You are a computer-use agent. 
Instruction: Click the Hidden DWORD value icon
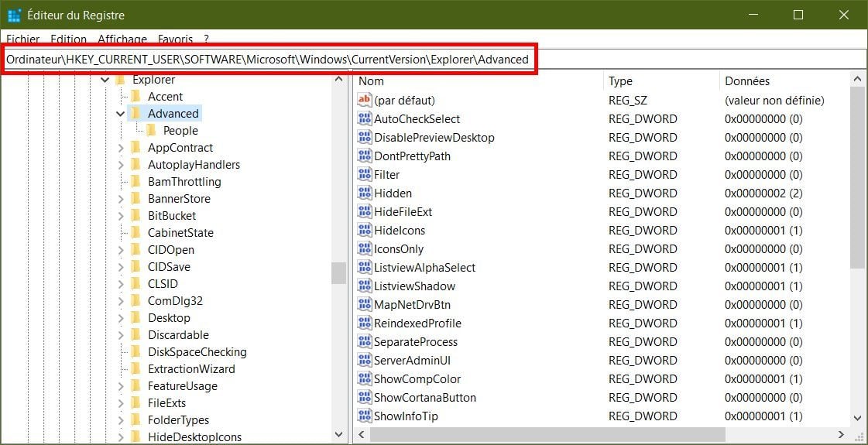[365, 193]
